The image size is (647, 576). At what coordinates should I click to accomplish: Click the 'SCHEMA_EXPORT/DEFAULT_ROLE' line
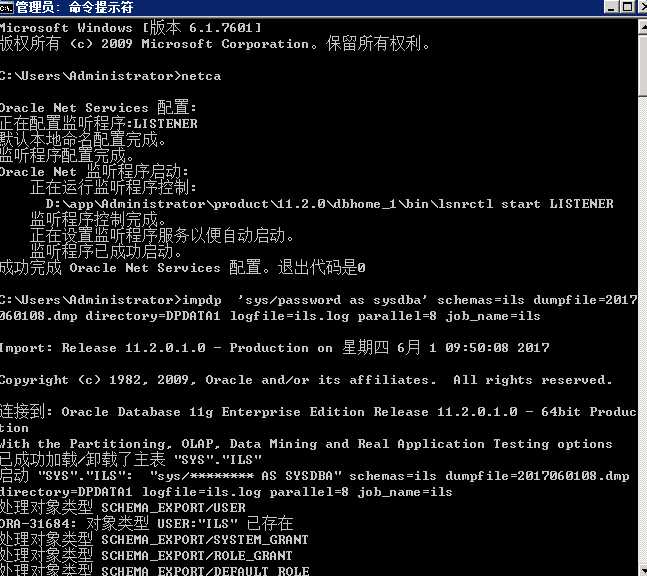(154, 571)
